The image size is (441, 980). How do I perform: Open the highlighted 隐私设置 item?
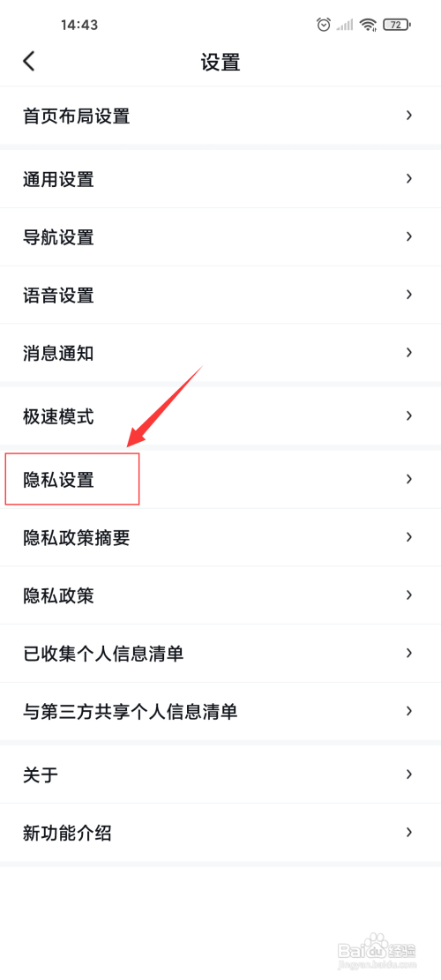click(220, 479)
